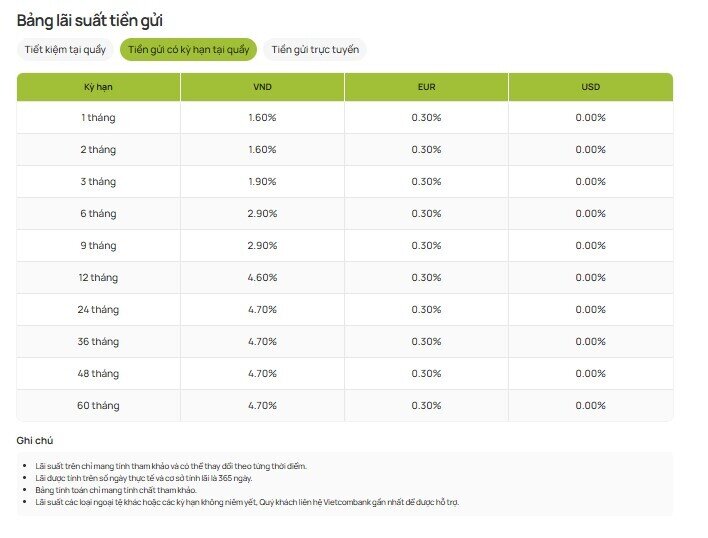This screenshot has height=538, width=708.
Task: Select the Tiền gửi có kỳ hạn tại quầy tab
Action: (188, 50)
